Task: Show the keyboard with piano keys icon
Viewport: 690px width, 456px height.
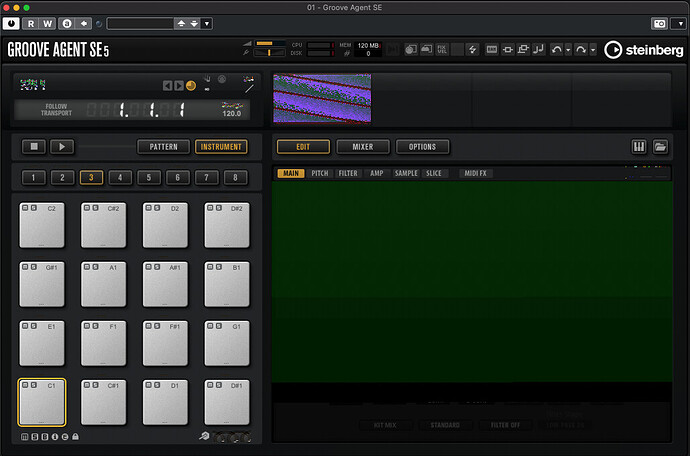Action: (639, 147)
